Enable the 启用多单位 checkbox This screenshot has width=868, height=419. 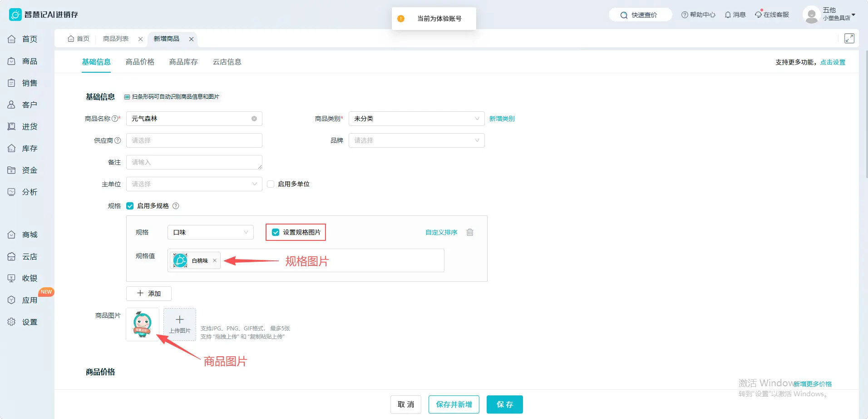pyautogui.click(x=271, y=184)
